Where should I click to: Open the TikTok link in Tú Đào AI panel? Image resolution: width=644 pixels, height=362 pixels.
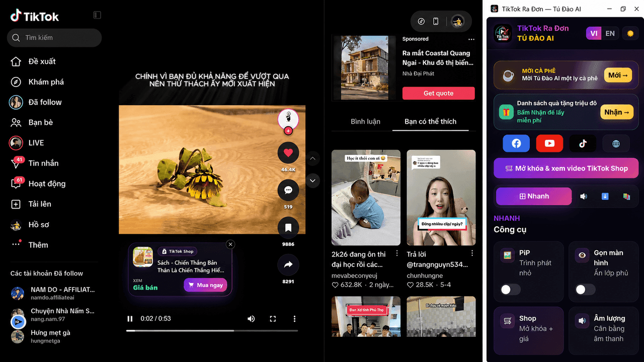pos(583,143)
